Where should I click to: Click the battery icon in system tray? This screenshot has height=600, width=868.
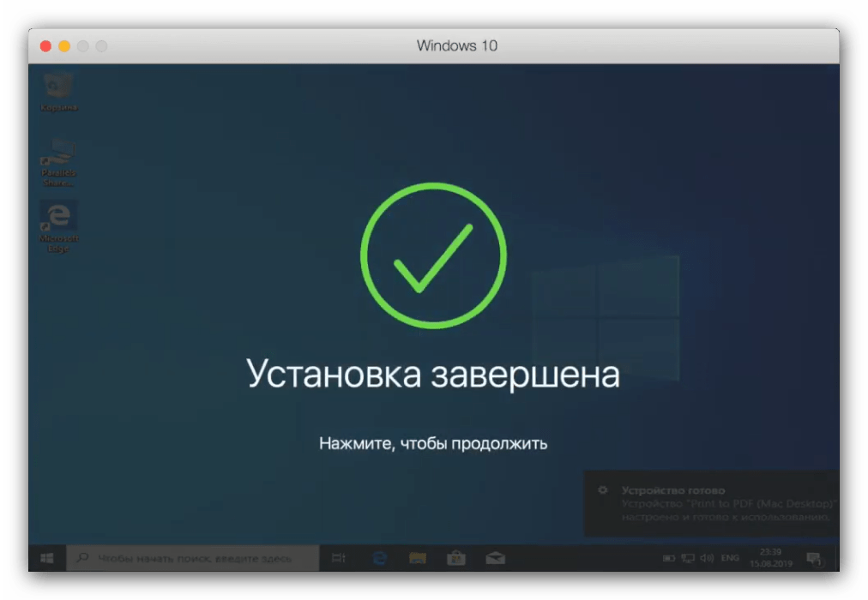669,559
